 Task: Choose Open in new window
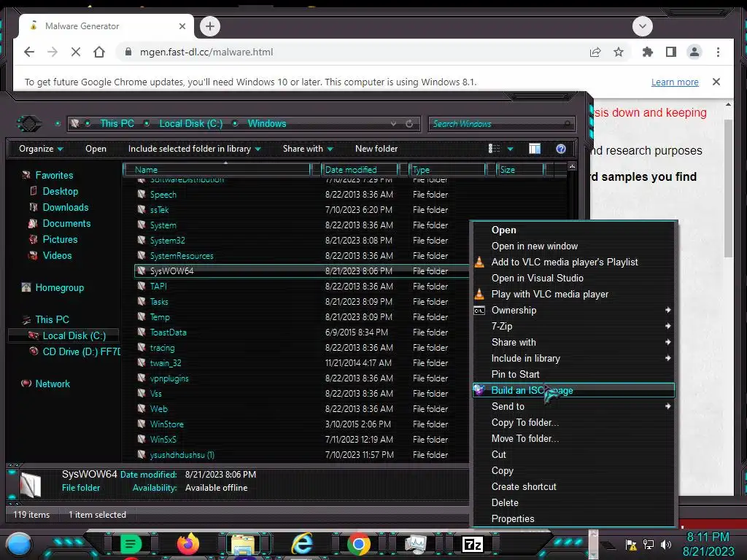[574, 246]
